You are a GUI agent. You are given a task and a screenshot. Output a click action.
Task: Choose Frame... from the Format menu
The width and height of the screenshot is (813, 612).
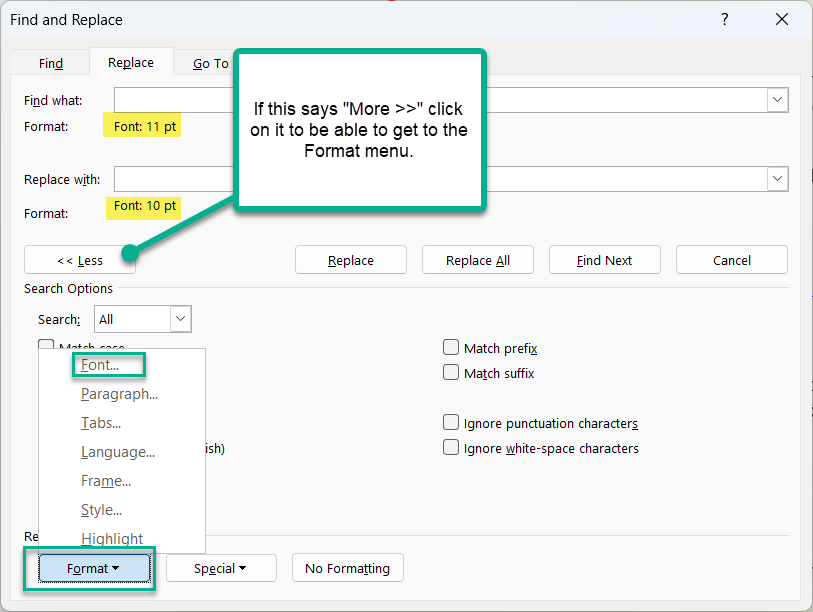(122, 481)
